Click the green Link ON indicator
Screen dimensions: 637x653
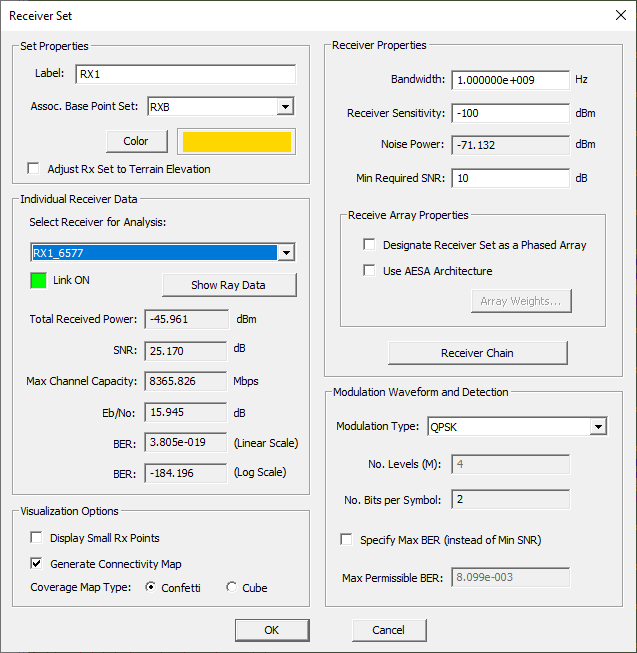40,280
